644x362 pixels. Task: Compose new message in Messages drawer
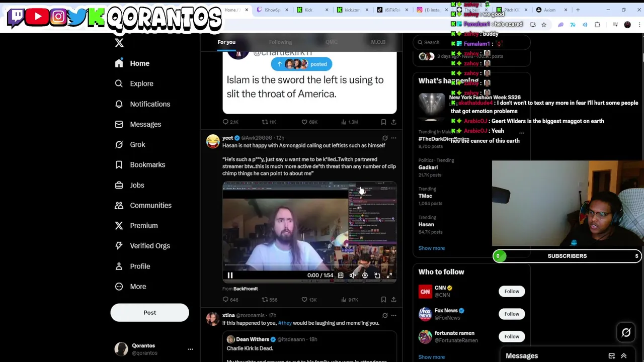coord(612,356)
